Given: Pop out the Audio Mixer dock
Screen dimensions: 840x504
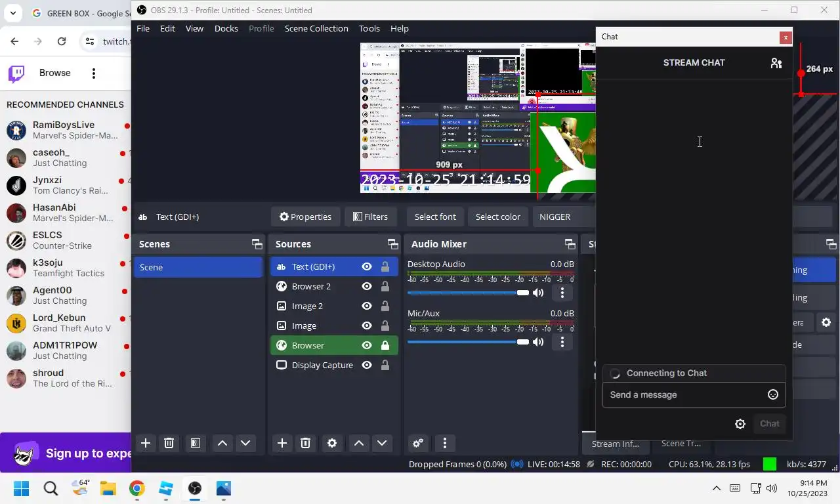Looking at the screenshot, I should pyautogui.click(x=570, y=244).
